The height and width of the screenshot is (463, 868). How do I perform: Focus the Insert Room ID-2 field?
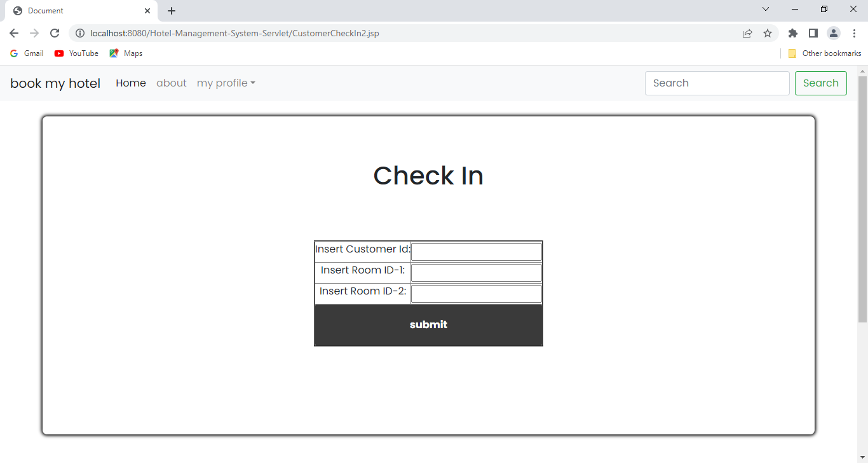477,294
